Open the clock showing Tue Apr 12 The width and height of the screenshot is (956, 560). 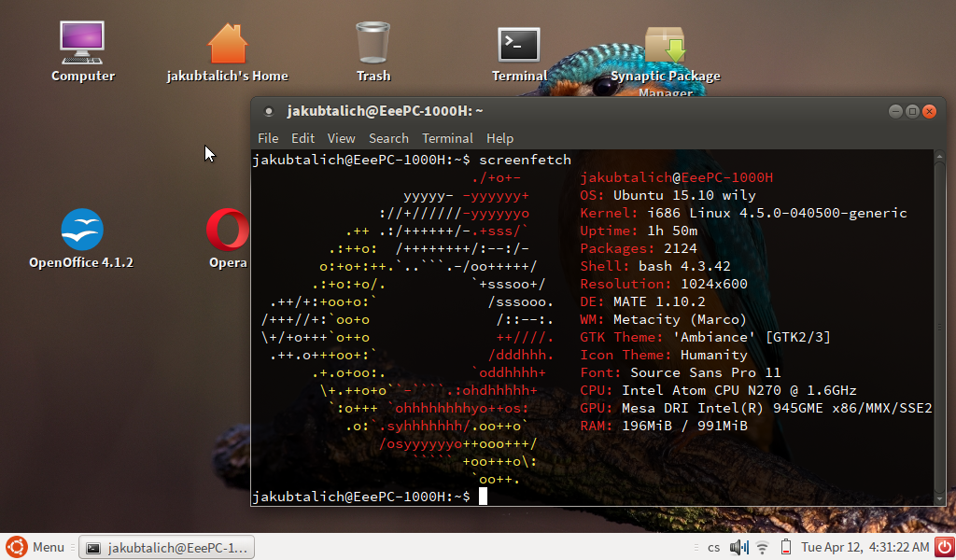coord(865,547)
